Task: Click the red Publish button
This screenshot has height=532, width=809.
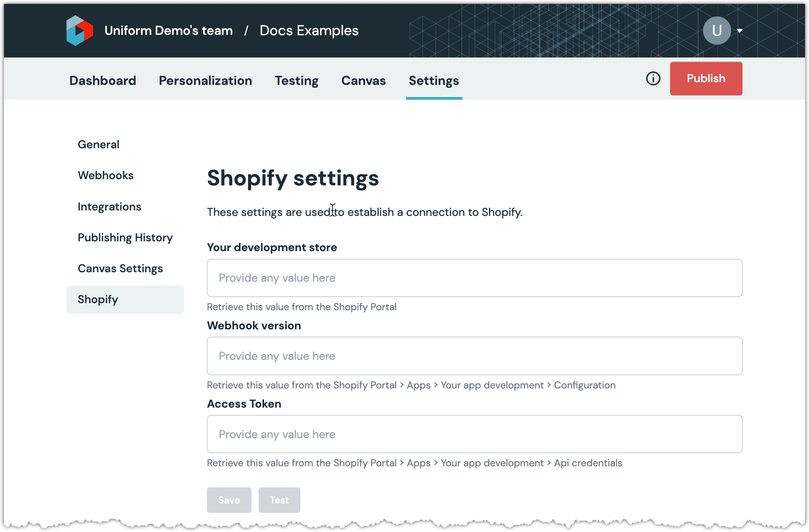Action: [x=706, y=78]
